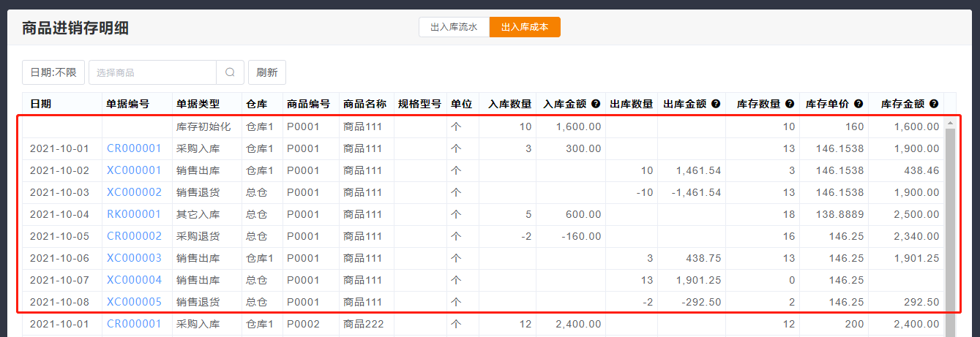Open document link XC000001
The width and height of the screenshot is (980, 337).
(134, 170)
